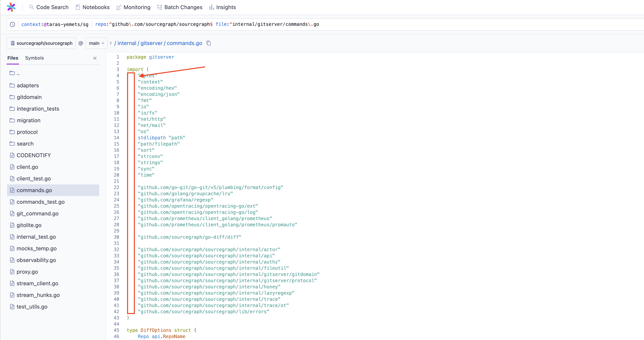Click the Sourcegraph logo icon

pyautogui.click(x=11, y=7)
